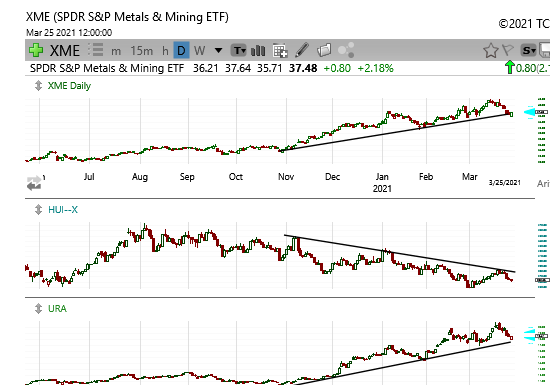Click the up/down arrow beside XME Daily

[x=38, y=86]
